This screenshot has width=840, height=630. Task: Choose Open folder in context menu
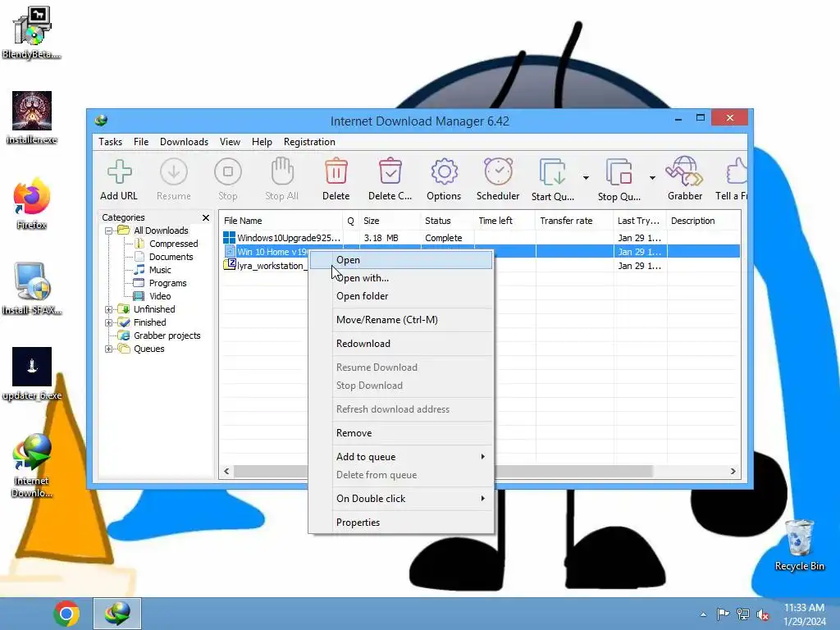[x=400, y=295]
